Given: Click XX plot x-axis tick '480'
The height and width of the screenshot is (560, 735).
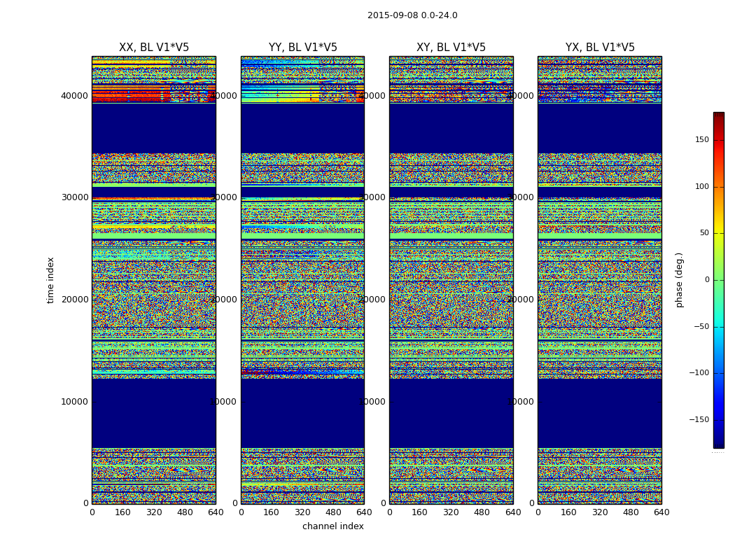Looking at the screenshot, I should [185, 512].
